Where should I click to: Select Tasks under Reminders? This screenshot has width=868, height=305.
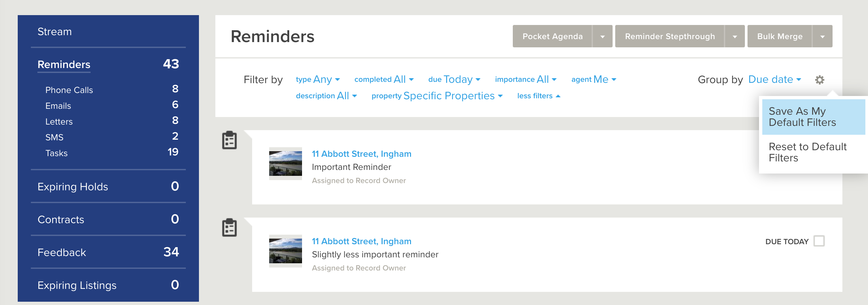[x=56, y=153]
